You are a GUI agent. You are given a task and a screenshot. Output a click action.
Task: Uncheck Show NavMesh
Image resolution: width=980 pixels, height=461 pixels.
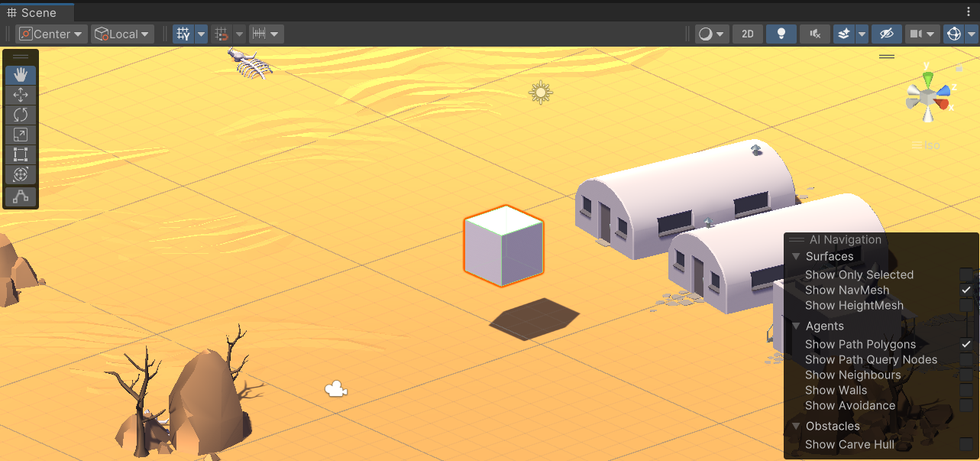click(x=967, y=290)
